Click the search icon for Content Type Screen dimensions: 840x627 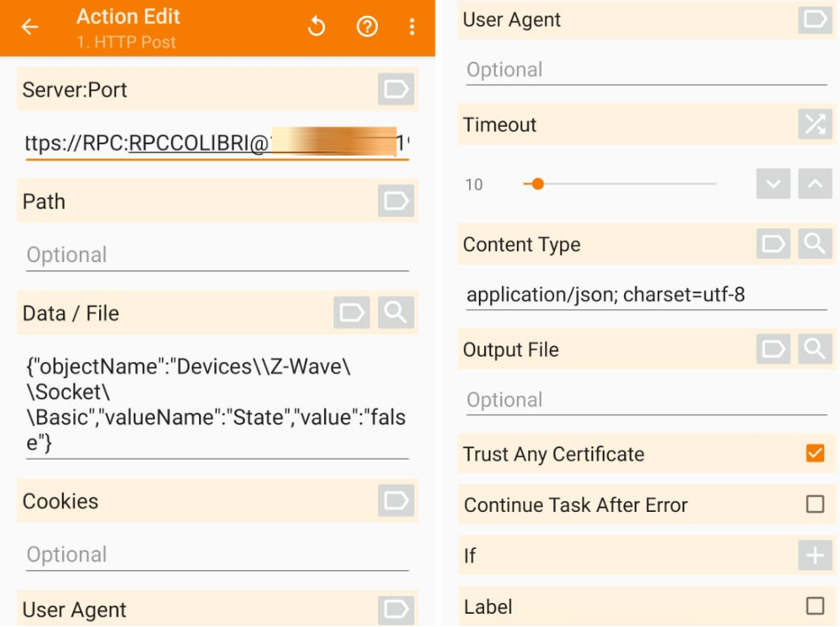pos(814,244)
